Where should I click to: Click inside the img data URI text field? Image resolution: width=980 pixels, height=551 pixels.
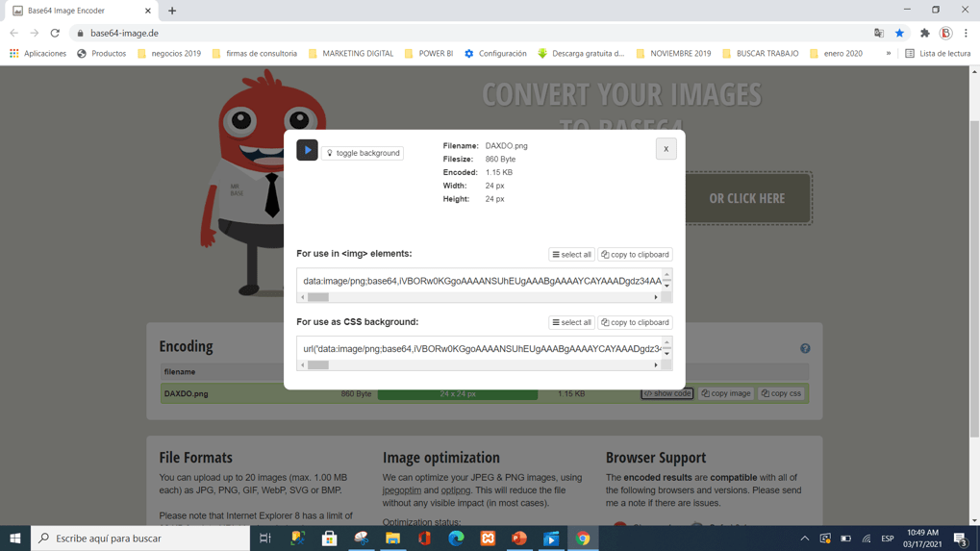[x=481, y=282]
